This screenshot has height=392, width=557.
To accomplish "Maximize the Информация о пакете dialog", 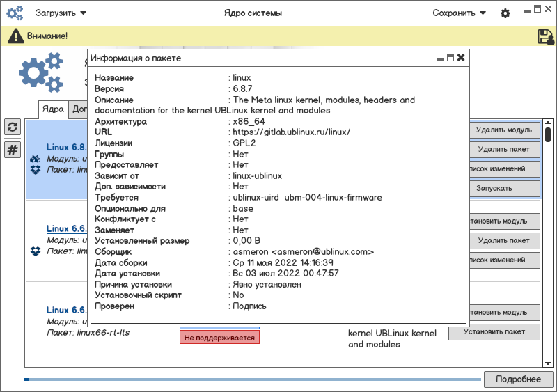I will click(450, 58).
